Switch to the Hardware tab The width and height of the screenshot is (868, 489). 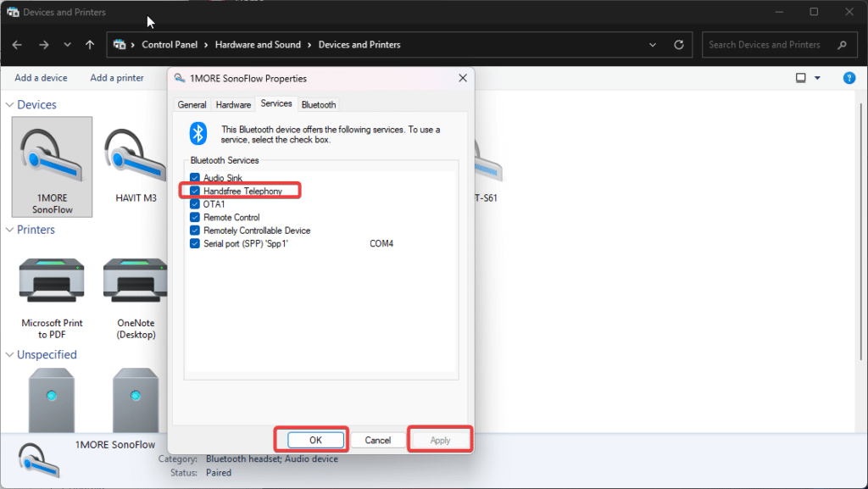pos(233,104)
